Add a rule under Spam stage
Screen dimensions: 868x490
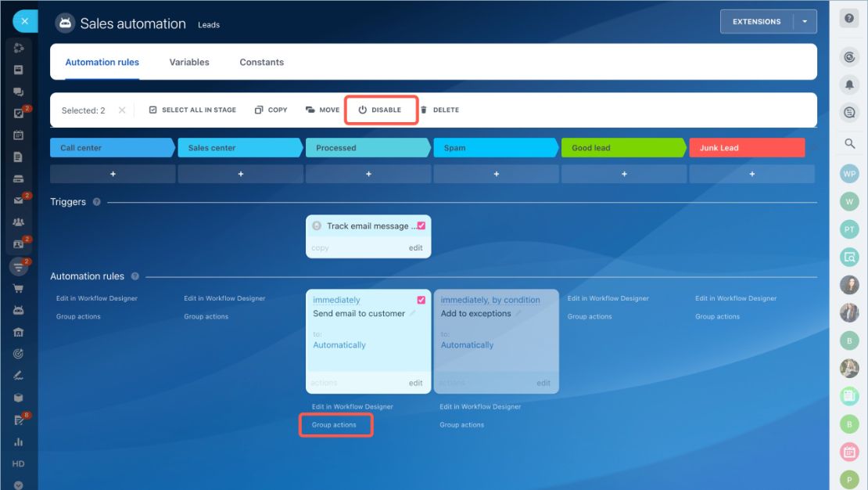tap(497, 174)
